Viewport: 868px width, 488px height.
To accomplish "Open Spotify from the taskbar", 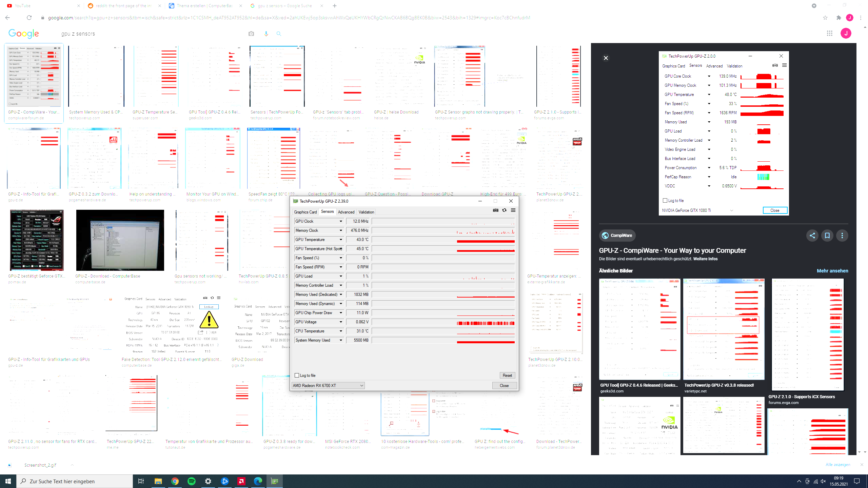I will (191, 481).
